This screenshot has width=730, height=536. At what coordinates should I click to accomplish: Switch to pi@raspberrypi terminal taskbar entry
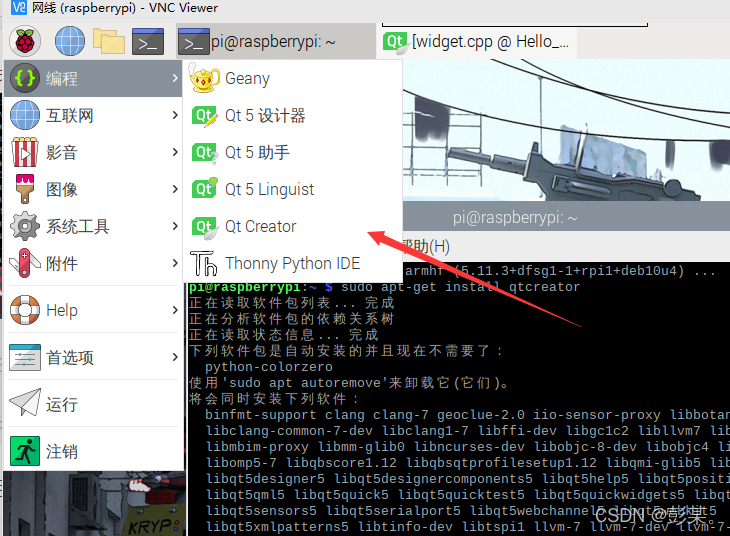pos(277,41)
